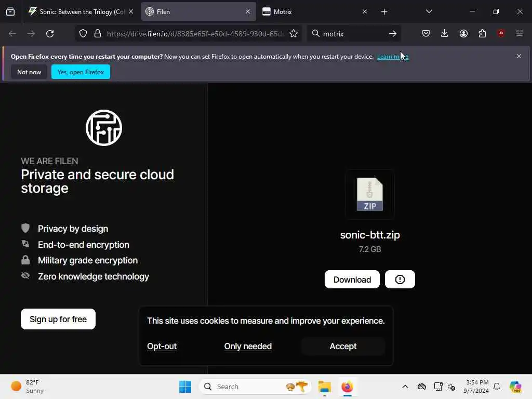Click the motrix search box
The height and width of the screenshot is (399, 532).
[x=353, y=34]
